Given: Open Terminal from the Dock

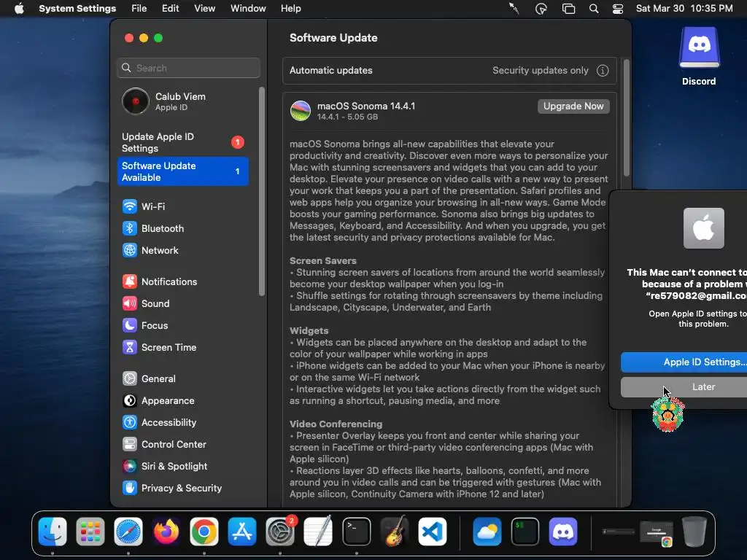Looking at the screenshot, I should pos(356,532).
